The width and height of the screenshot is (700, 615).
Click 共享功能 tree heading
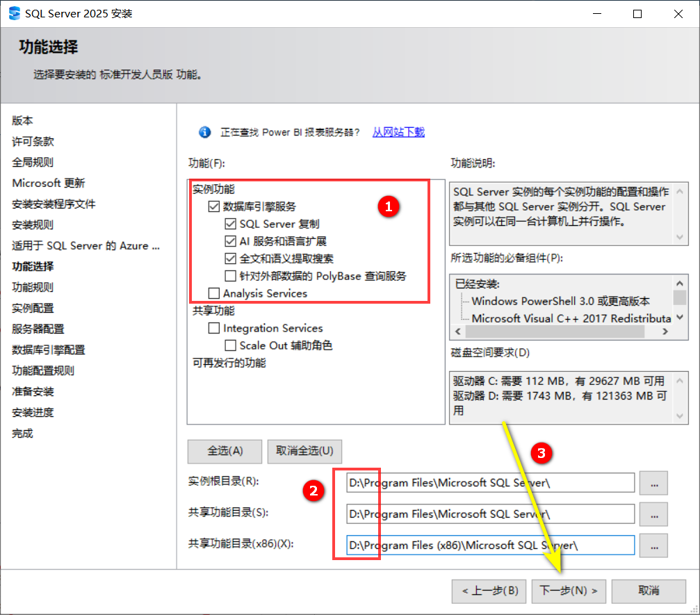pyautogui.click(x=213, y=311)
